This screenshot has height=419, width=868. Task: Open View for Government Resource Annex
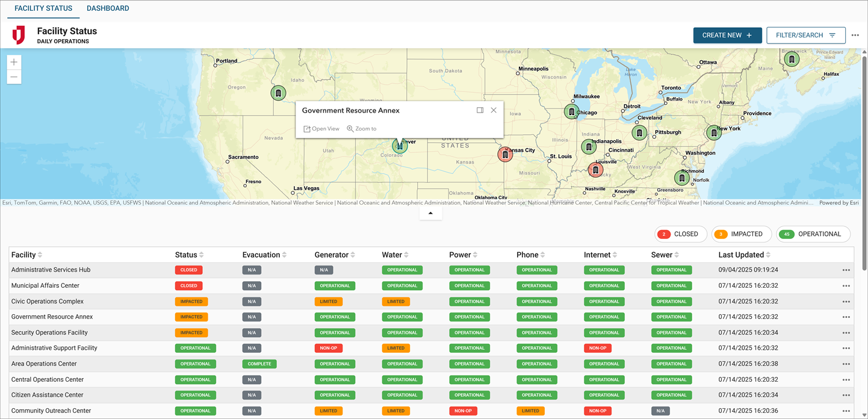click(321, 128)
